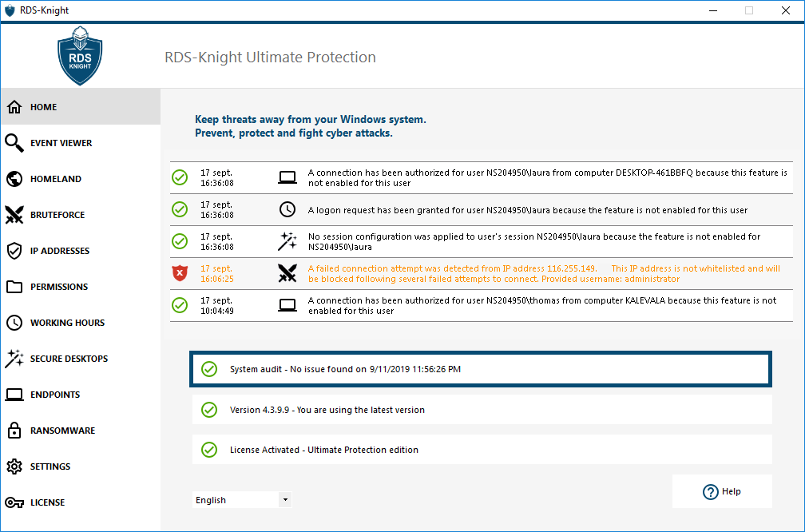
Task: Click the Endpoints laptop sidebar icon
Action: coord(14,395)
